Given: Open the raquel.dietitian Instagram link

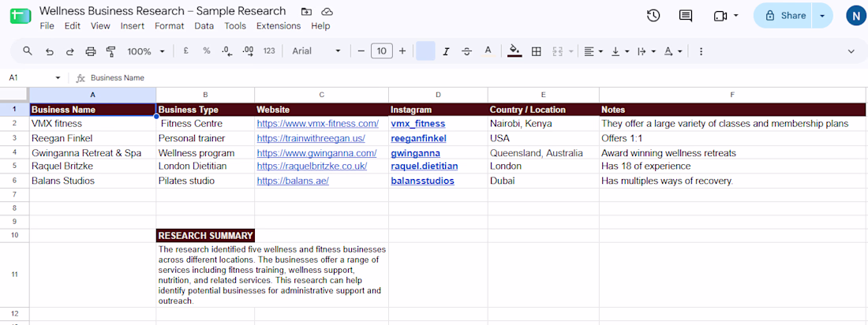Looking at the screenshot, I should [424, 166].
